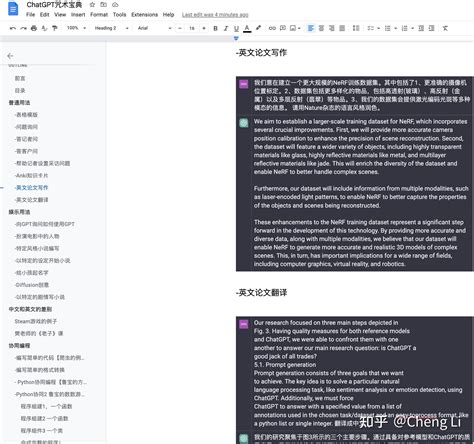This screenshot has width=474, height=444.
Task: Set center alignment
Action: [321, 28]
